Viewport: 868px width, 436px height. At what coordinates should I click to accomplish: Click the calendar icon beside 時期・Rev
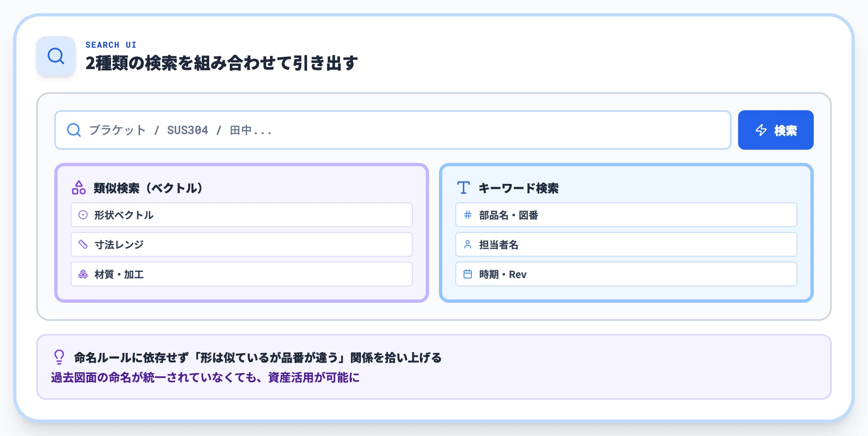[468, 274]
